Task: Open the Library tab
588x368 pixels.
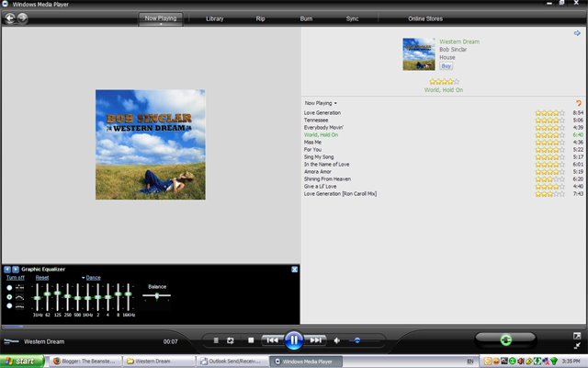Action: [214, 18]
